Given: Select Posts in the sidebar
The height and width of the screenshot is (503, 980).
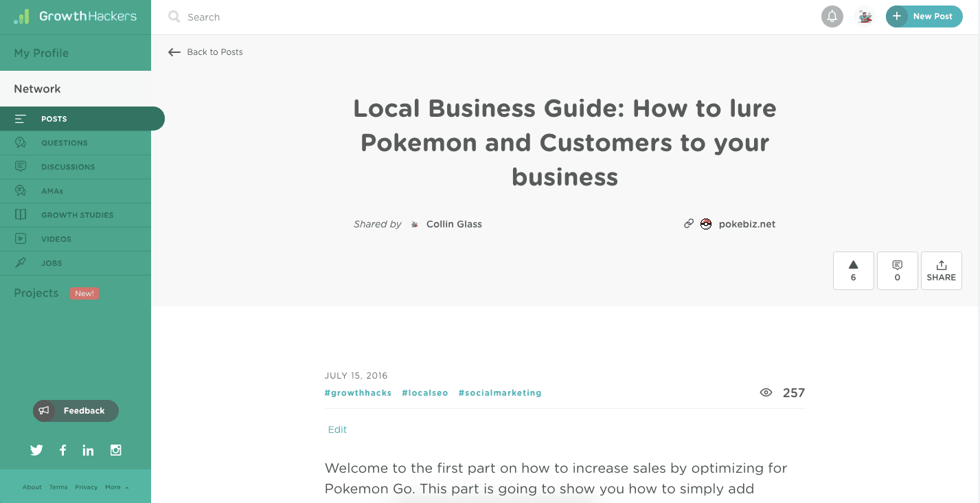Looking at the screenshot, I should click(82, 119).
